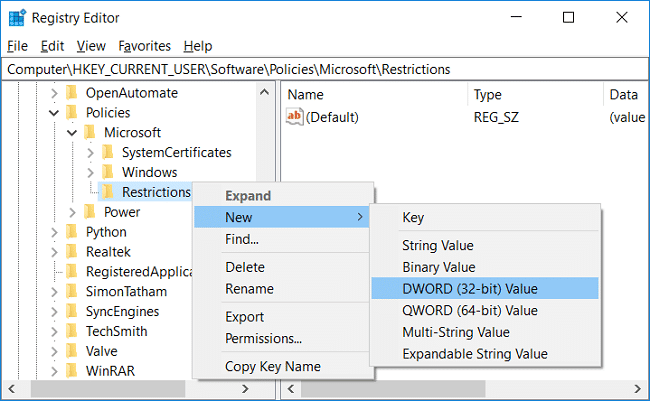Click the Python folder icon
This screenshot has width=650, height=401.
point(72,231)
